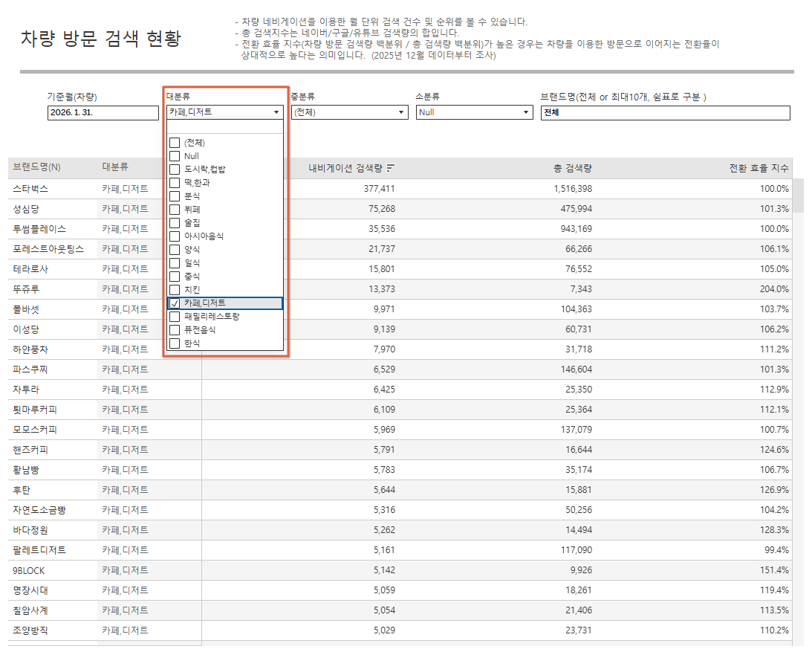The height and width of the screenshot is (652, 812).
Task: Click the table's vertical scrollbar
Action: 799,195
